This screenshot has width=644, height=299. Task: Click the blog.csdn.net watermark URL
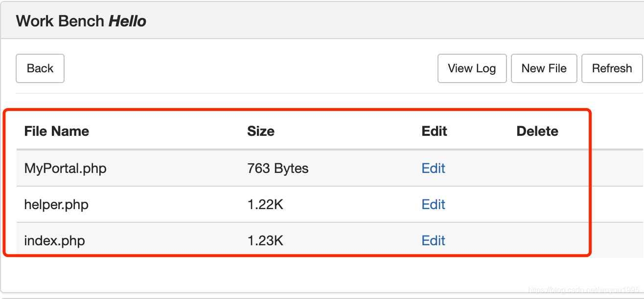click(x=584, y=290)
